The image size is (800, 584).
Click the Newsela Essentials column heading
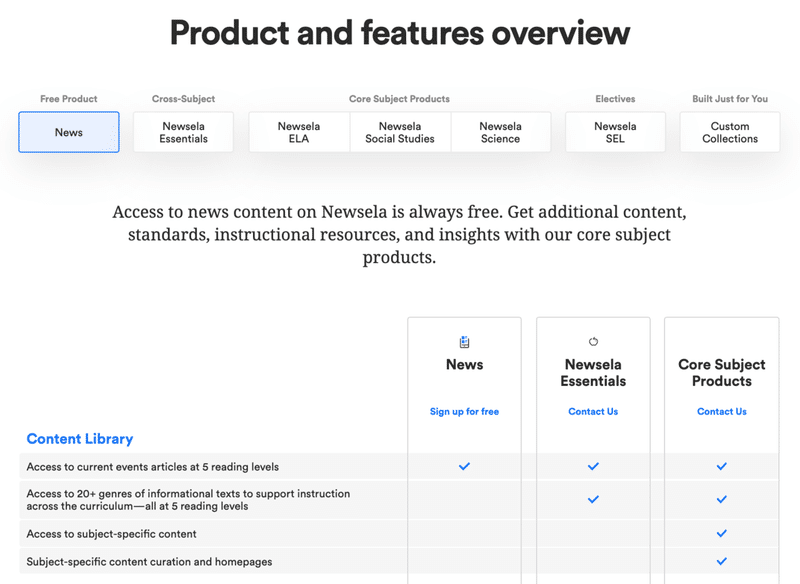[x=593, y=373]
